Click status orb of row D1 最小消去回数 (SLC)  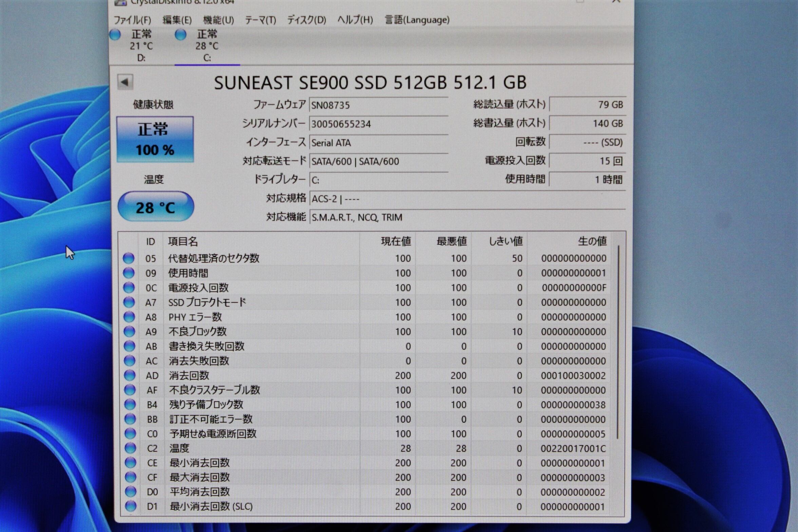click(x=131, y=506)
